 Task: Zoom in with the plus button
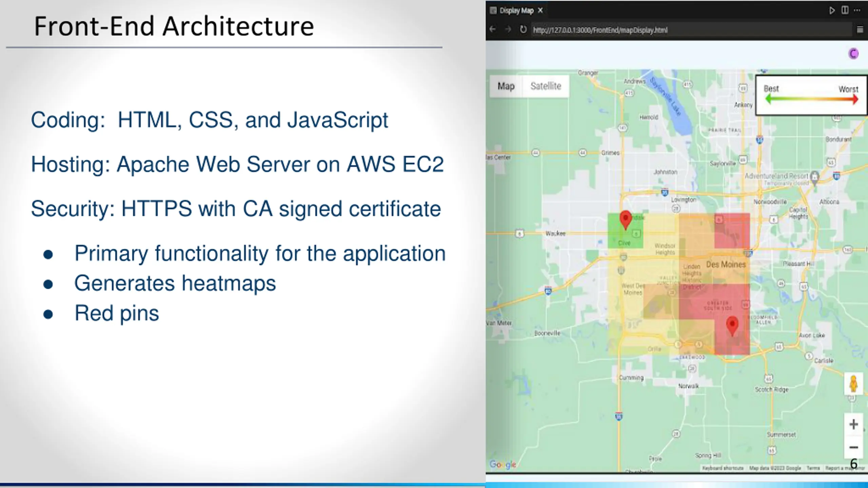pos(853,424)
